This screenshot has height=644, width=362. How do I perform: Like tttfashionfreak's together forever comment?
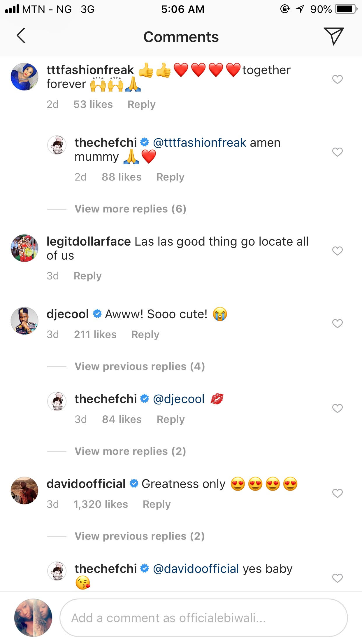[337, 79]
